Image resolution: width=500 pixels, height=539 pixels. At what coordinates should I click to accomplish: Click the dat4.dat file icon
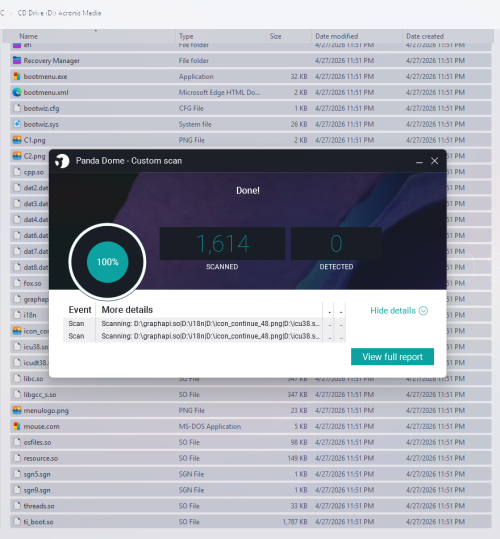pyautogui.click(x=17, y=219)
